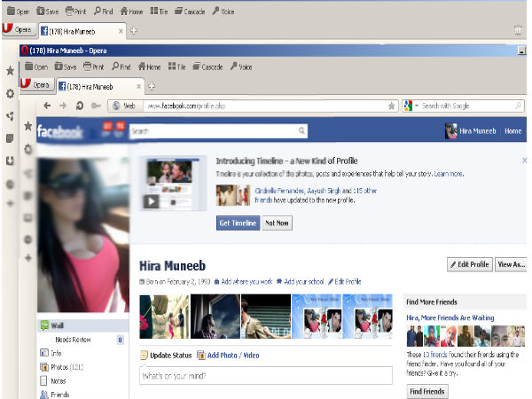This screenshot has width=532, height=399.
Task: Focus the Facebook search box
Action: pyautogui.click(x=214, y=131)
